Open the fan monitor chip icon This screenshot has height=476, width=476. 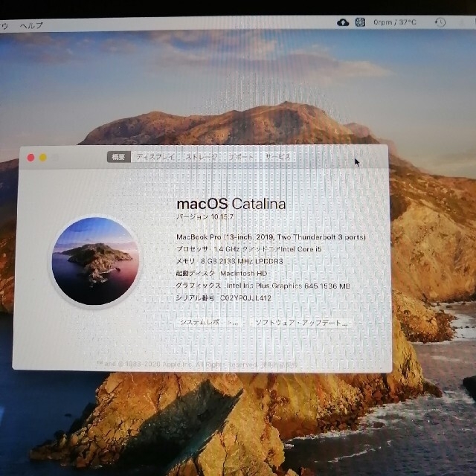(x=360, y=22)
